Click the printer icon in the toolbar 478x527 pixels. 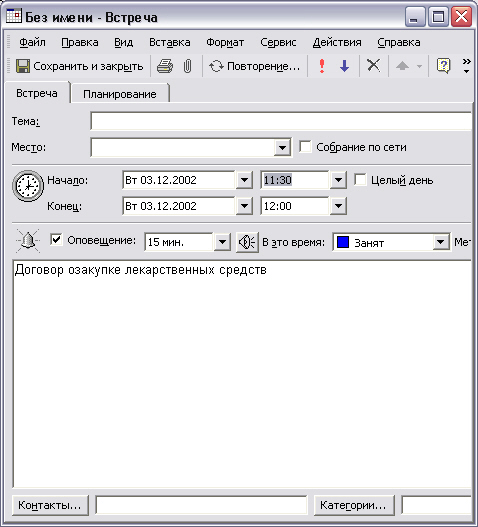[165, 66]
